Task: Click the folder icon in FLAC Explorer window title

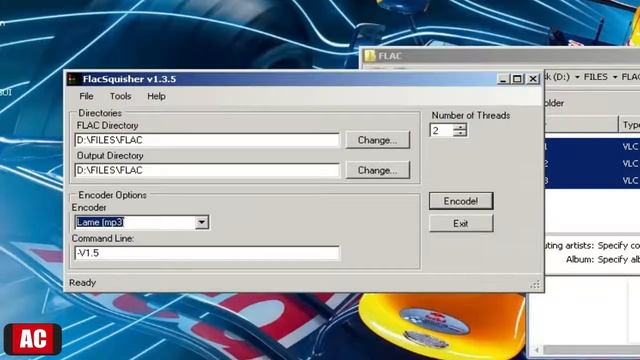Action: point(370,56)
